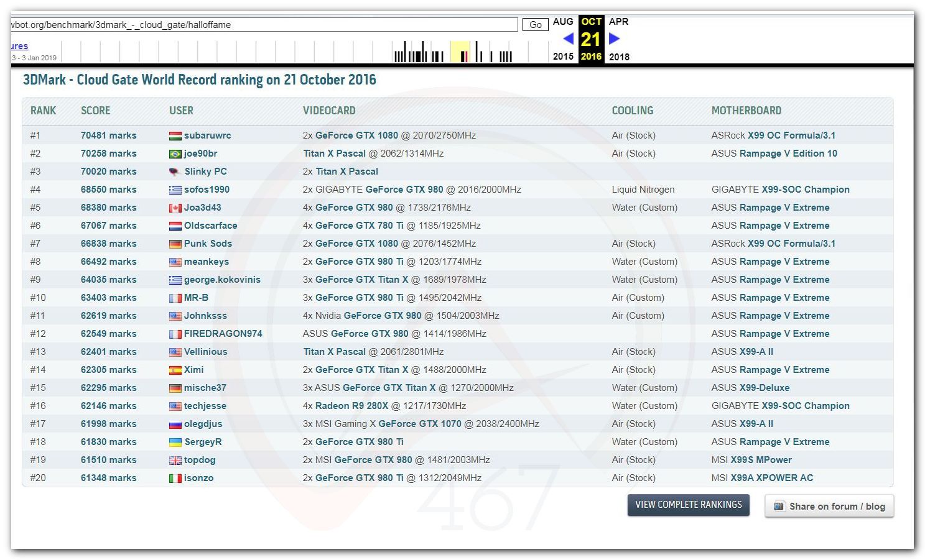The width and height of the screenshot is (925, 560).
Task: Open X99-SOC Champion link in sofos1990's row
Action: click(806, 190)
